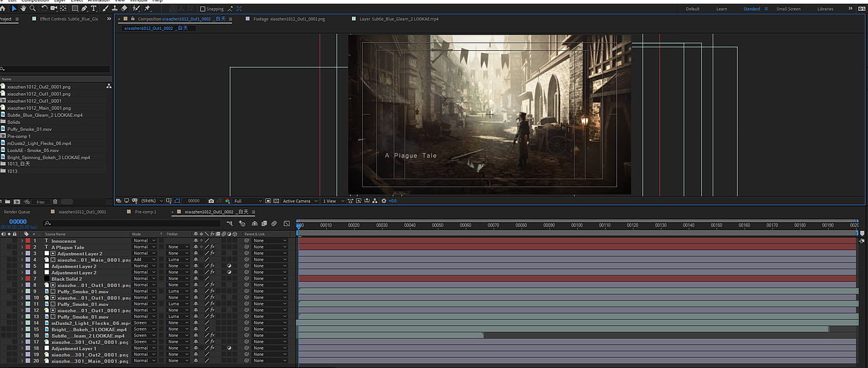Toggle Region of Interest in viewer
The height and width of the screenshot is (368, 868).
pyautogui.click(x=267, y=201)
